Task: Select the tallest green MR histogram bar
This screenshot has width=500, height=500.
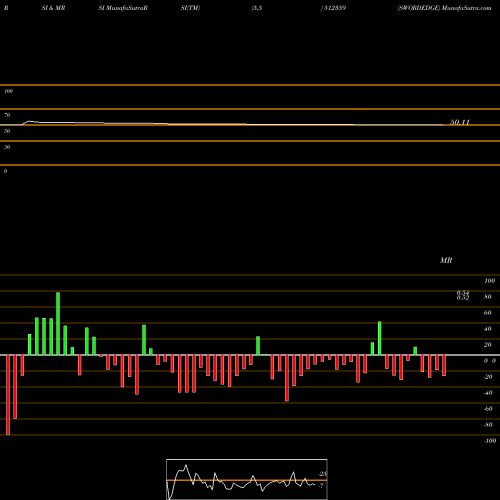Action: (x=58, y=324)
